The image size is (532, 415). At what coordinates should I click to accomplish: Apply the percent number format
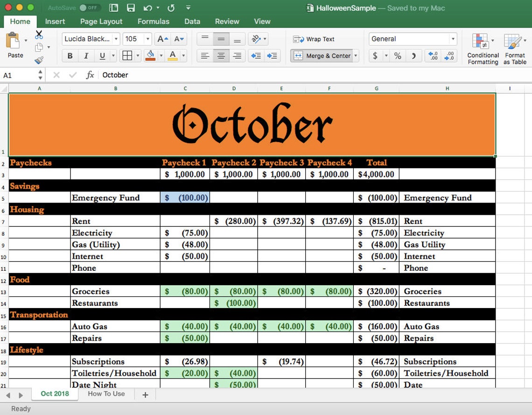(x=397, y=56)
